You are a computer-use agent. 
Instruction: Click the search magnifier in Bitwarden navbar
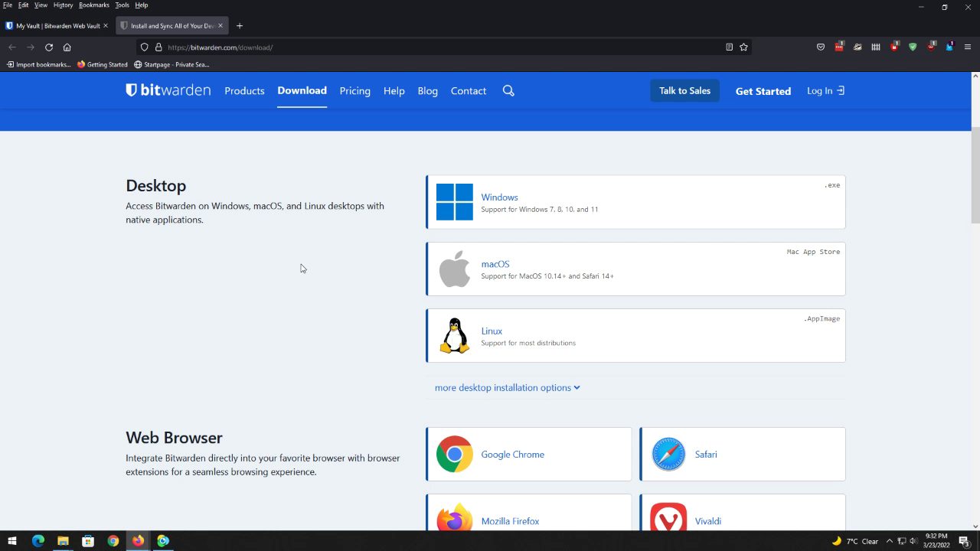[x=508, y=91]
